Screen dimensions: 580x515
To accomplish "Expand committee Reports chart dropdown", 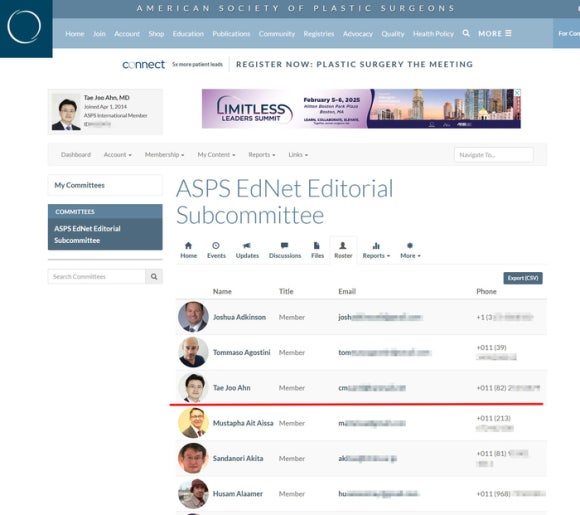I will tap(376, 250).
